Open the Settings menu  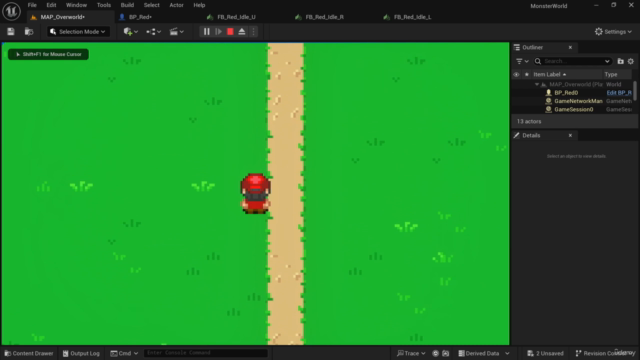(613, 31)
